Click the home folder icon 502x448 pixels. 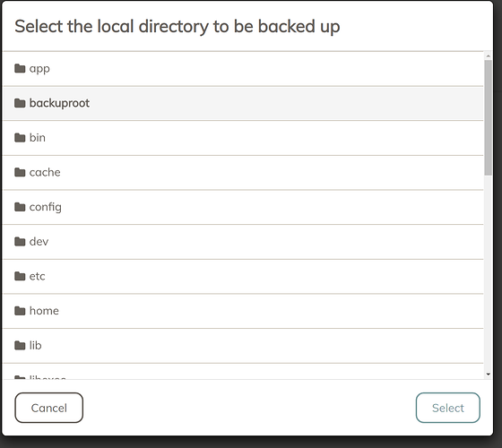[x=20, y=311]
